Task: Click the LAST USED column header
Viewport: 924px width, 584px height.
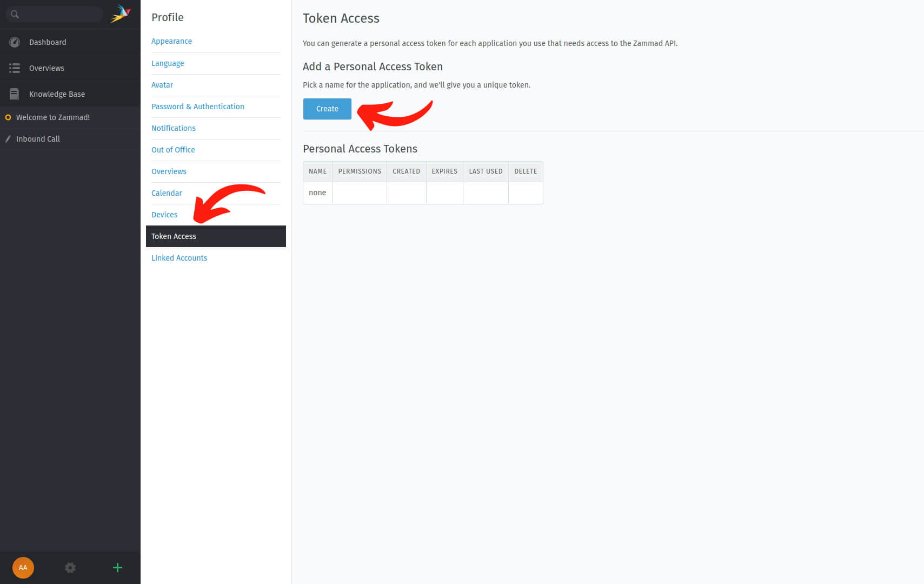Action: [486, 171]
